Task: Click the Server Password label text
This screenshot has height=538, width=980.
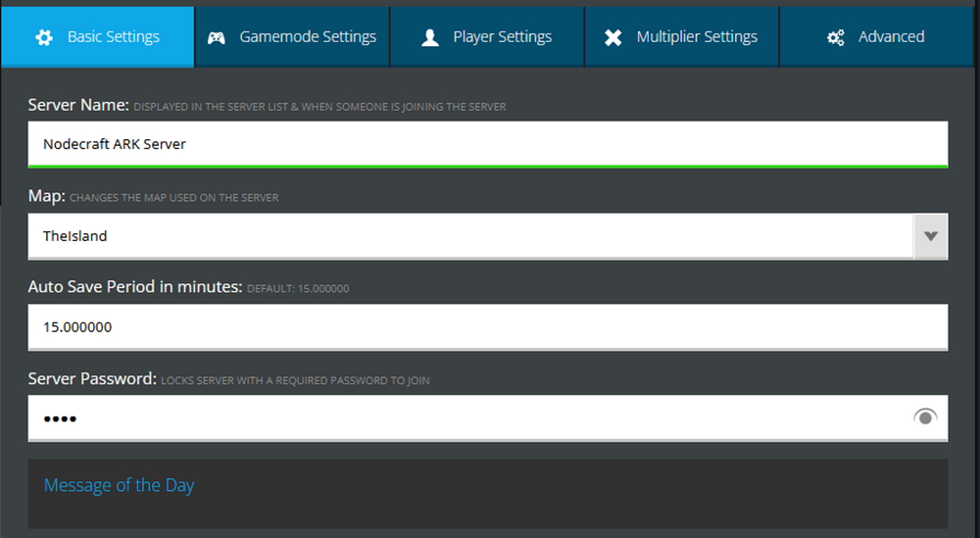Action: click(92, 378)
